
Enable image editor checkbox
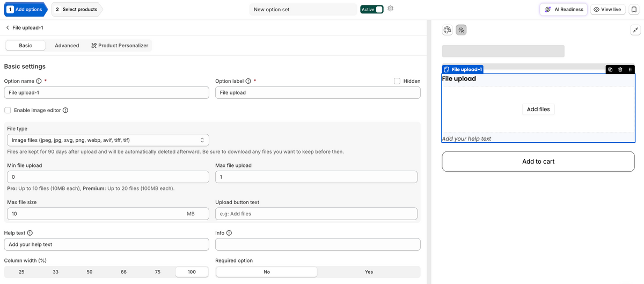pos(8,110)
